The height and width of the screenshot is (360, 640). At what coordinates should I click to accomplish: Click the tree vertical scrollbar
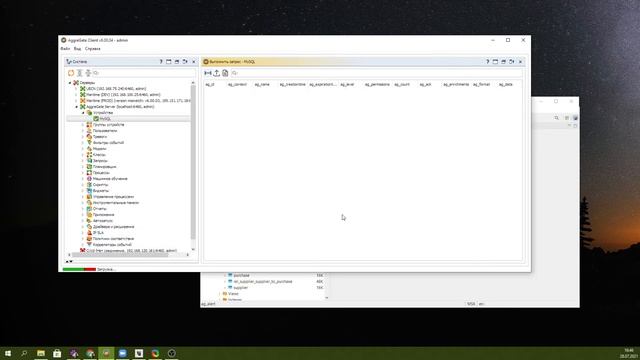193,163
